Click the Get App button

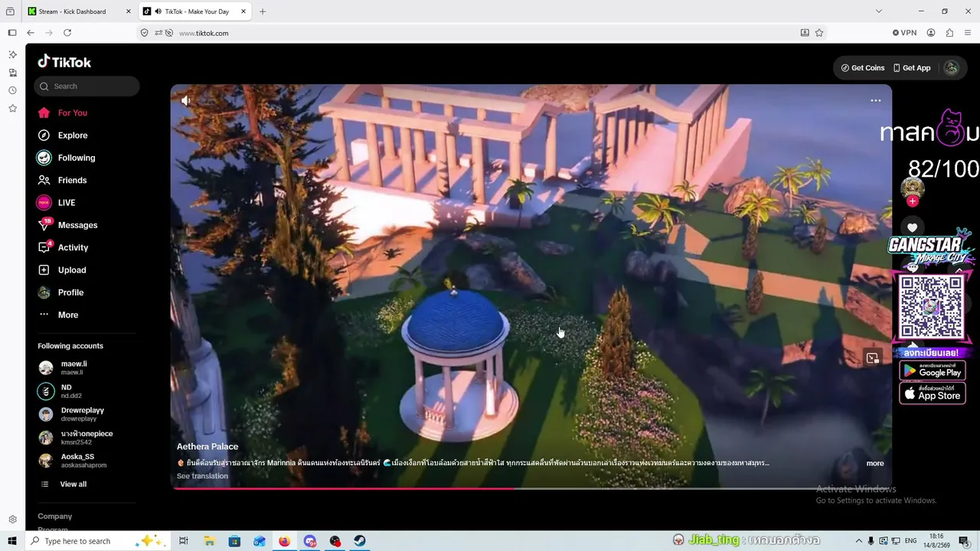pos(912,68)
